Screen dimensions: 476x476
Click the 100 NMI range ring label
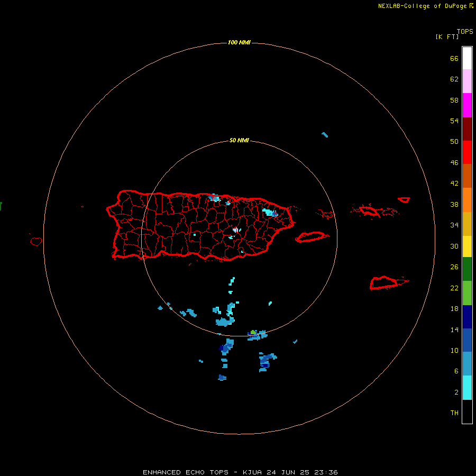(239, 42)
